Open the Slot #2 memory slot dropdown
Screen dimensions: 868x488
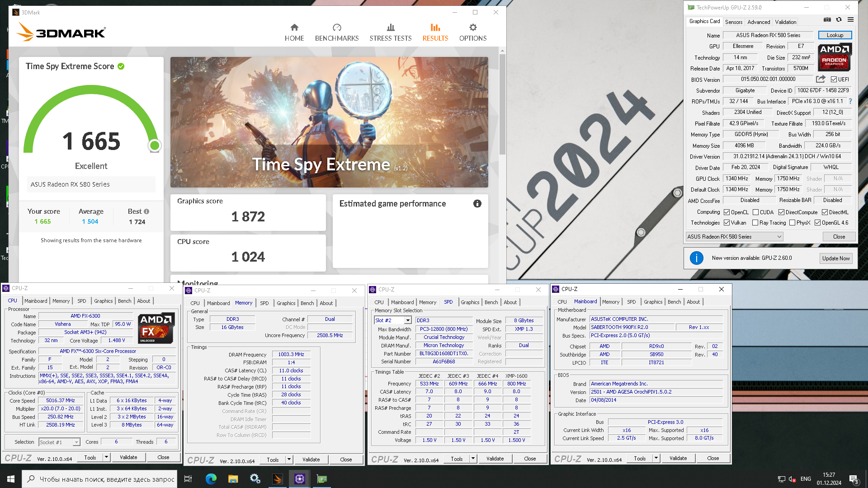[393, 320]
